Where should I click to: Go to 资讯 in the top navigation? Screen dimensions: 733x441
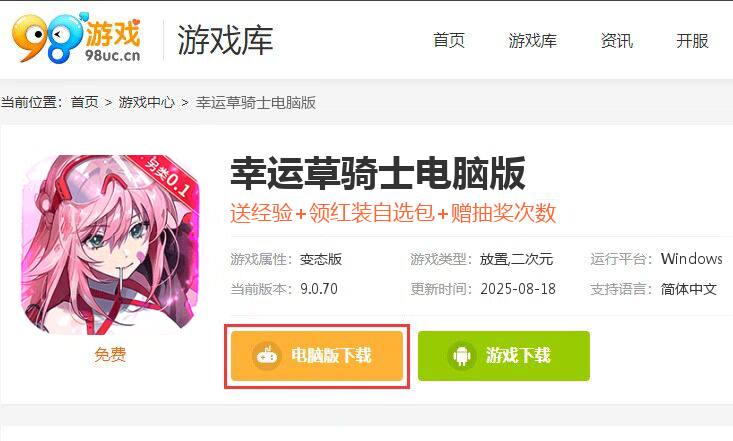pyautogui.click(x=617, y=41)
